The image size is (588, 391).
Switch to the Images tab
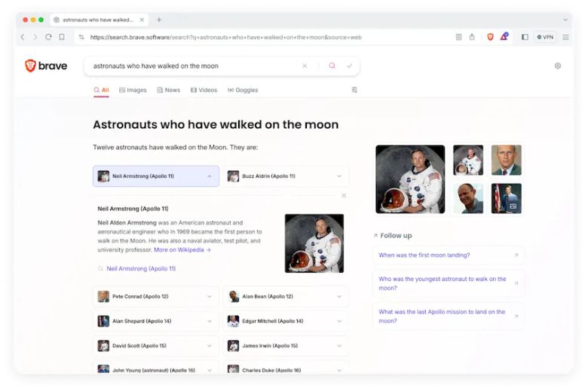133,90
